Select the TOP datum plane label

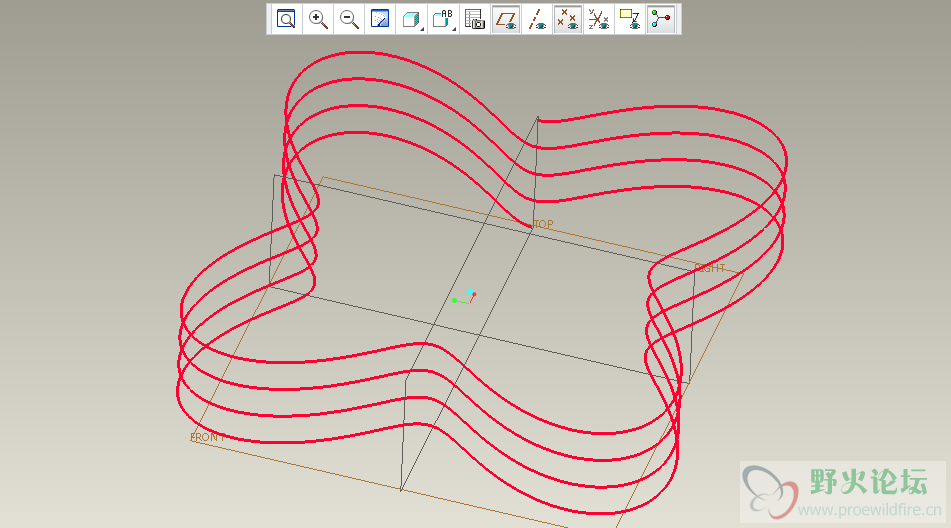click(543, 225)
